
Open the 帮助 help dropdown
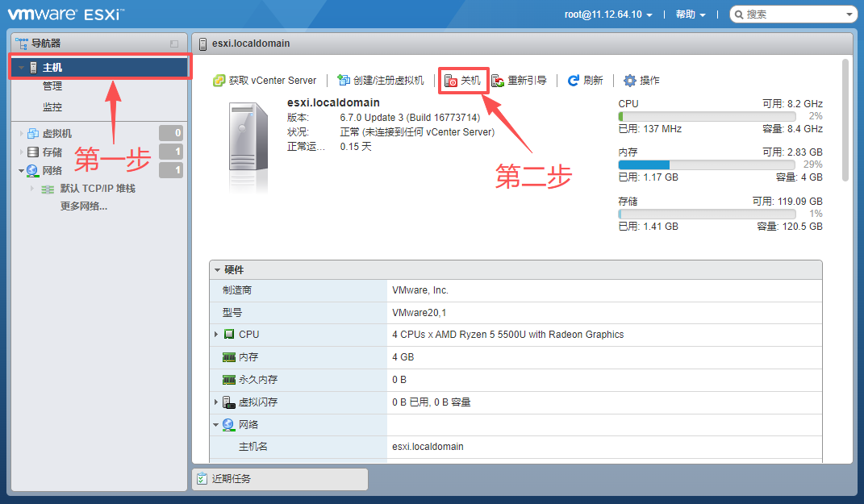pos(691,15)
